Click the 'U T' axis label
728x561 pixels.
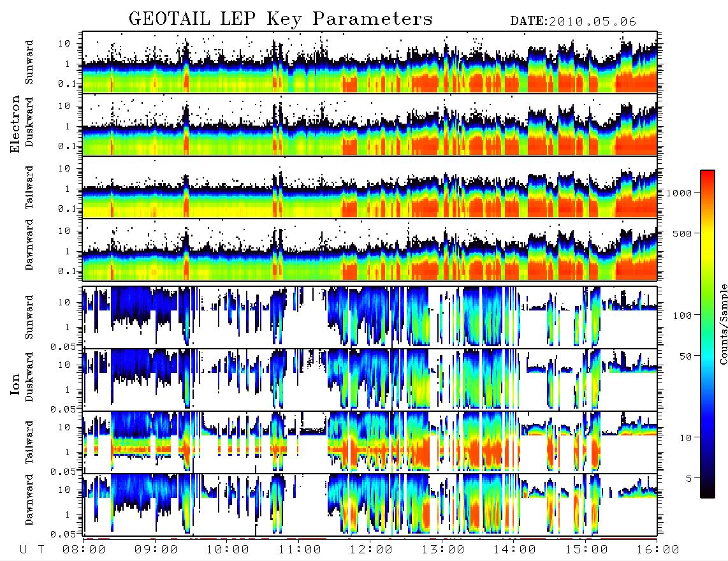coord(32,550)
